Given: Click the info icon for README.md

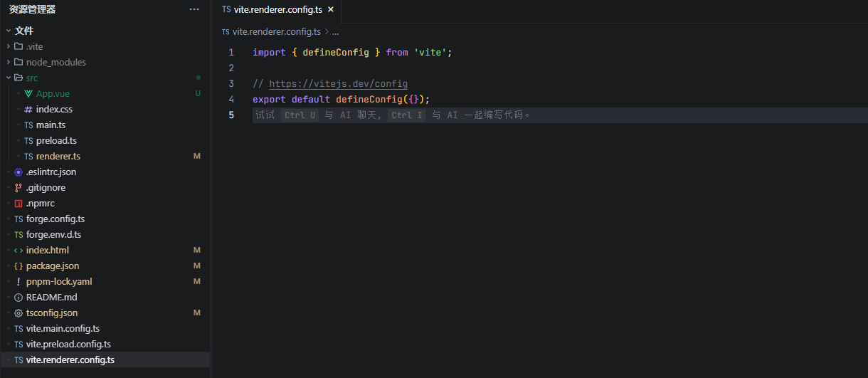Looking at the screenshot, I should (x=18, y=297).
